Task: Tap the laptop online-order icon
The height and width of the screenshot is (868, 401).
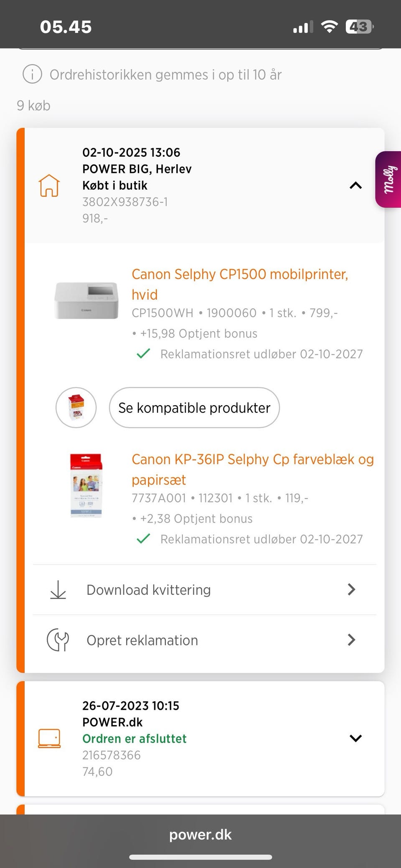Action: click(x=49, y=738)
